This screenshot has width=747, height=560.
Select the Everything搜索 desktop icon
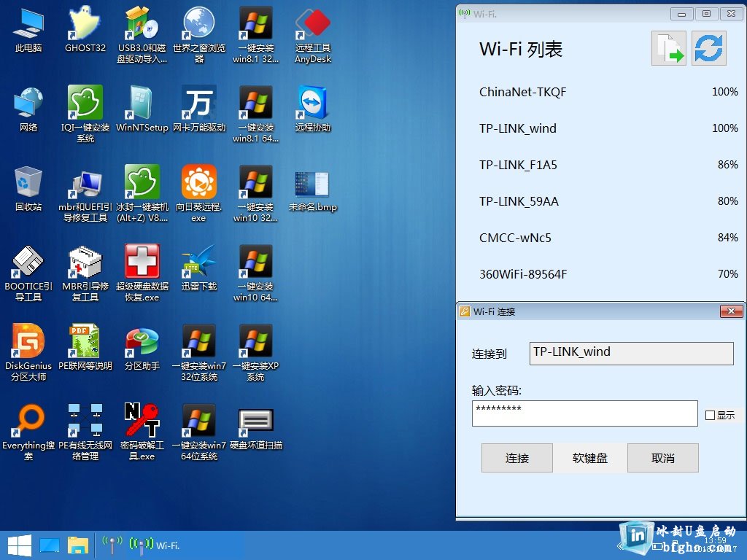coord(28,432)
